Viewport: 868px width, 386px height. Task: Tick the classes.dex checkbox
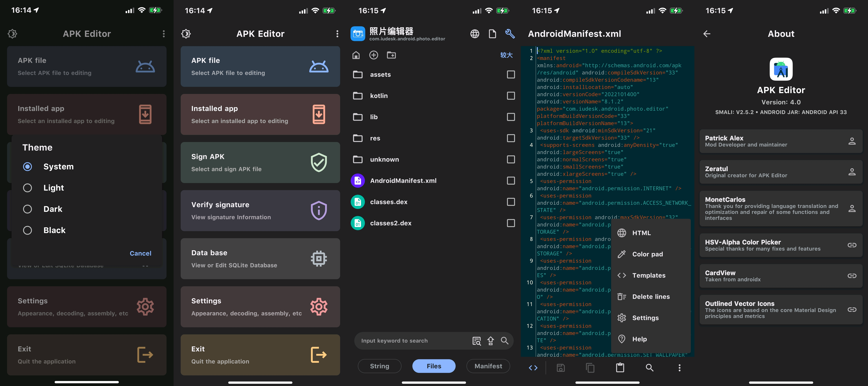(511, 202)
